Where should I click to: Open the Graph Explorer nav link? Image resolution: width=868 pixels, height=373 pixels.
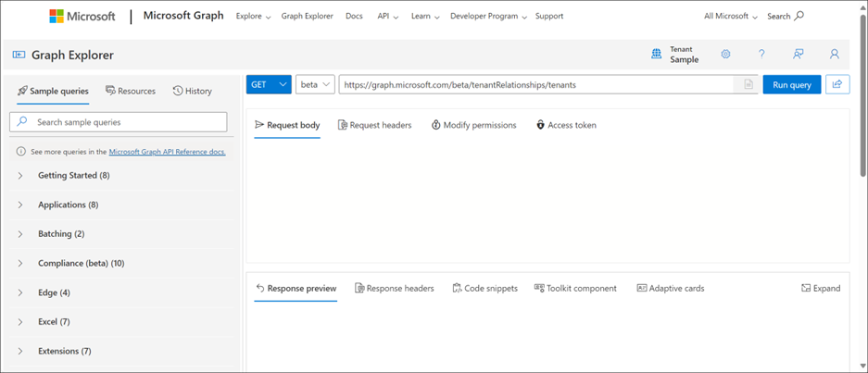(x=308, y=16)
